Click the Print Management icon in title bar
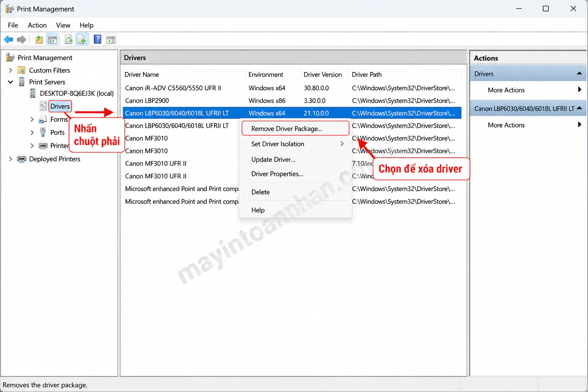 [9, 9]
